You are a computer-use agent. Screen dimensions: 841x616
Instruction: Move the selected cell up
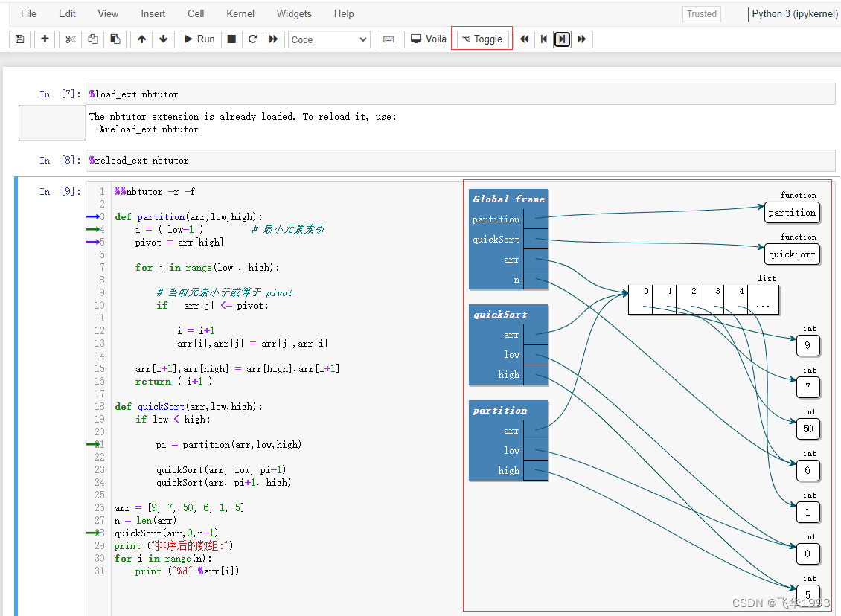(141, 39)
